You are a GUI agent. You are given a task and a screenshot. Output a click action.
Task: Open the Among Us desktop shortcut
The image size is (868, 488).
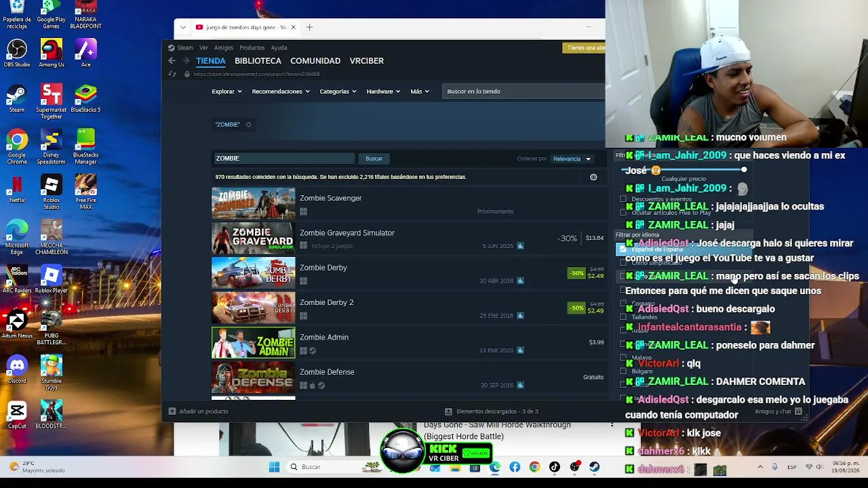click(x=52, y=53)
